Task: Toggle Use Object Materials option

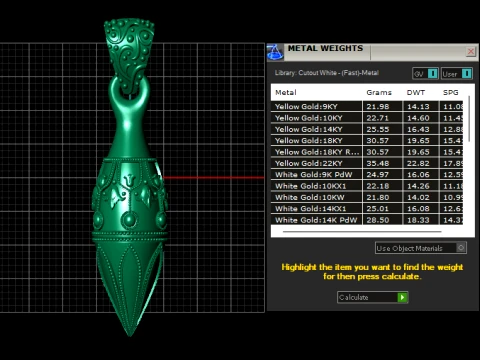Action: [421, 248]
